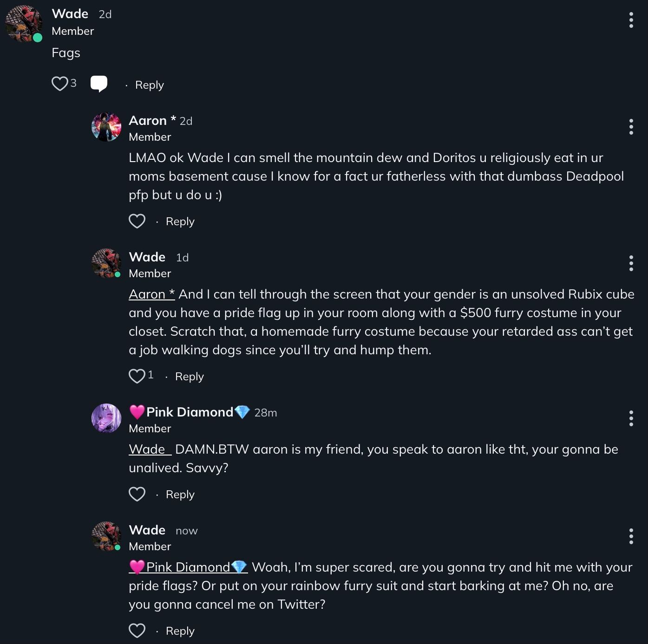Open the three-dot menu on Wade's 1d reply
Screen dimensions: 648x644
pos(631,263)
